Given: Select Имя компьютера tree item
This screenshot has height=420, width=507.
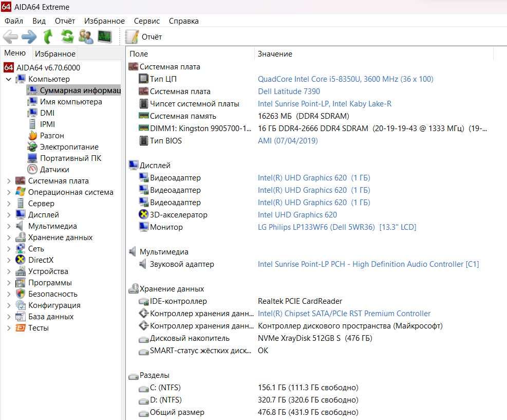Looking at the screenshot, I should [65, 102].
